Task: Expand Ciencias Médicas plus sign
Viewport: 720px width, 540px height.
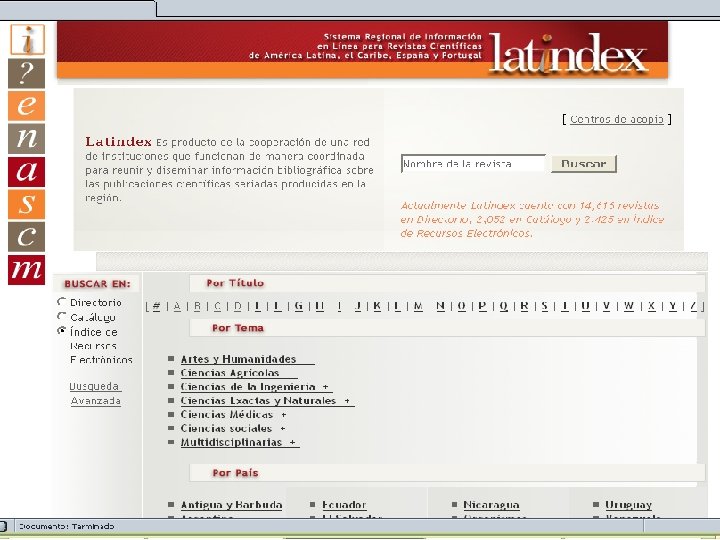Action: [x=284, y=415]
